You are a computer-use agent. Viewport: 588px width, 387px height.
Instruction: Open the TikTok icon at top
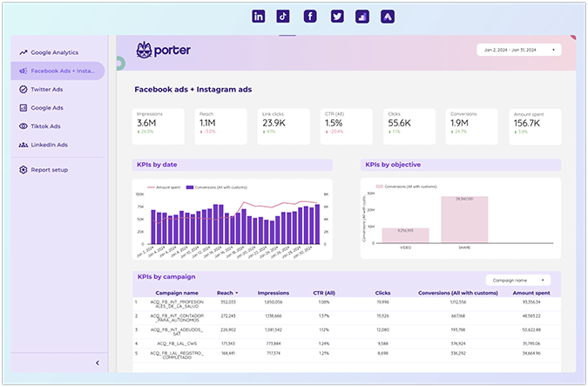click(283, 17)
